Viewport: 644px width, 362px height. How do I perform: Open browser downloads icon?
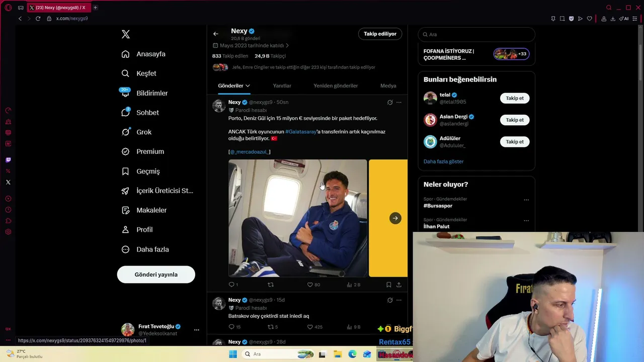[x=613, y=19]
